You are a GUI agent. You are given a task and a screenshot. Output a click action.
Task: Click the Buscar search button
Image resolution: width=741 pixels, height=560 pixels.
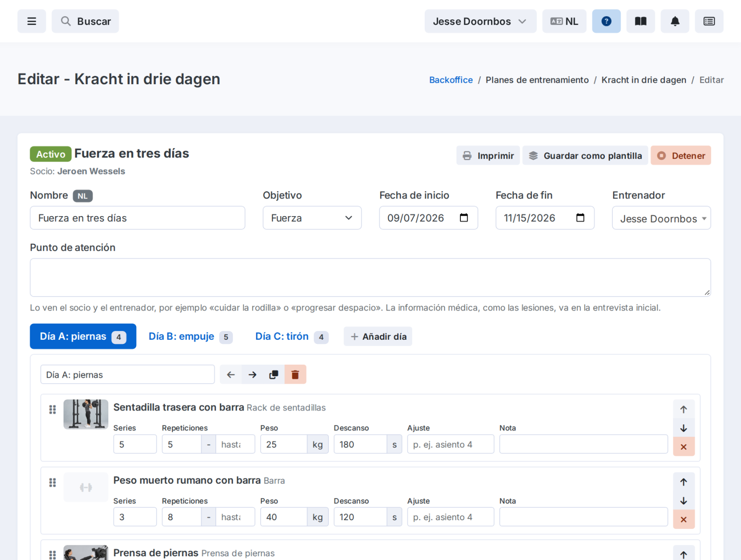pyautogui.click(x=85, y=21)
